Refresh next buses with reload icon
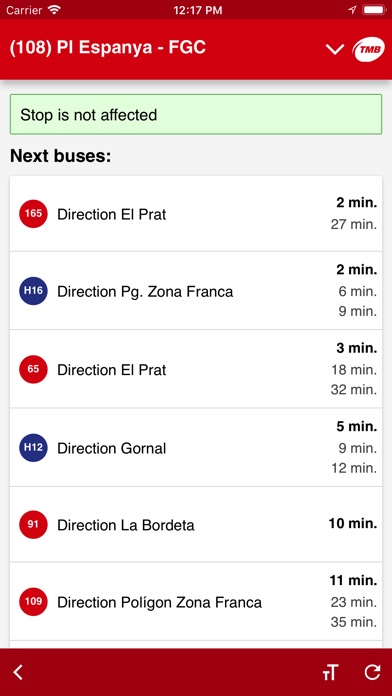The height and width of the screenshot is (696, 392). click(372, 672)
